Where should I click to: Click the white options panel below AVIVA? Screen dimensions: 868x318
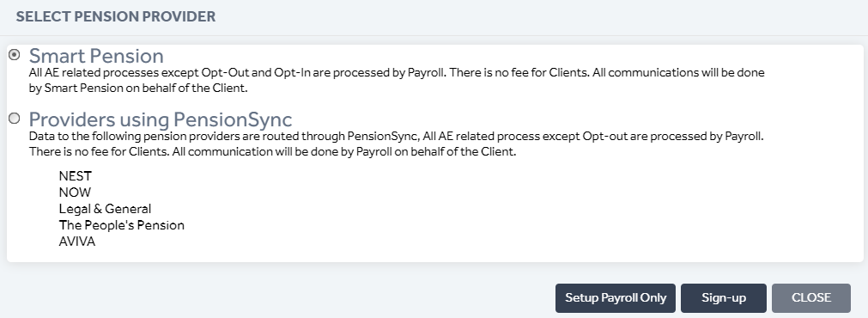434,255
